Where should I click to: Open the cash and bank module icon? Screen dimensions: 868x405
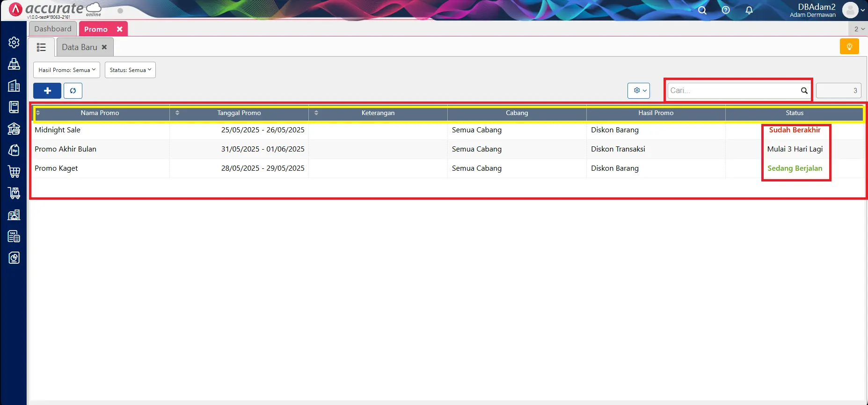[x=14, y=129]
